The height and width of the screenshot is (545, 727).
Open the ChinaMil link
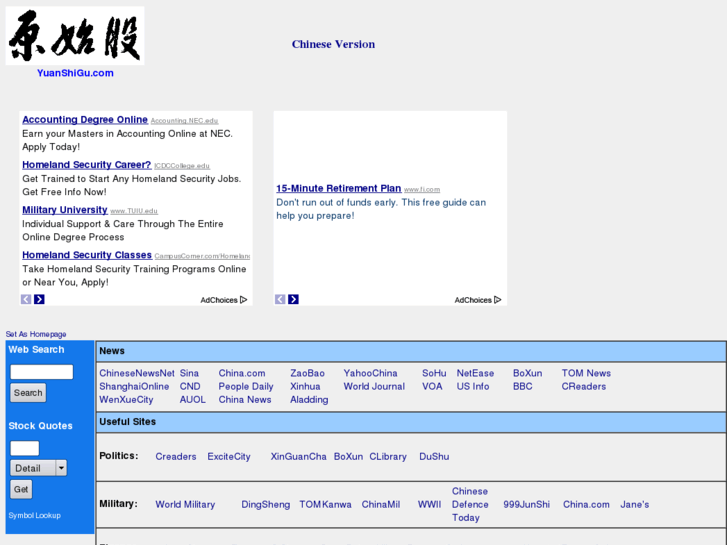click(381, 504)
